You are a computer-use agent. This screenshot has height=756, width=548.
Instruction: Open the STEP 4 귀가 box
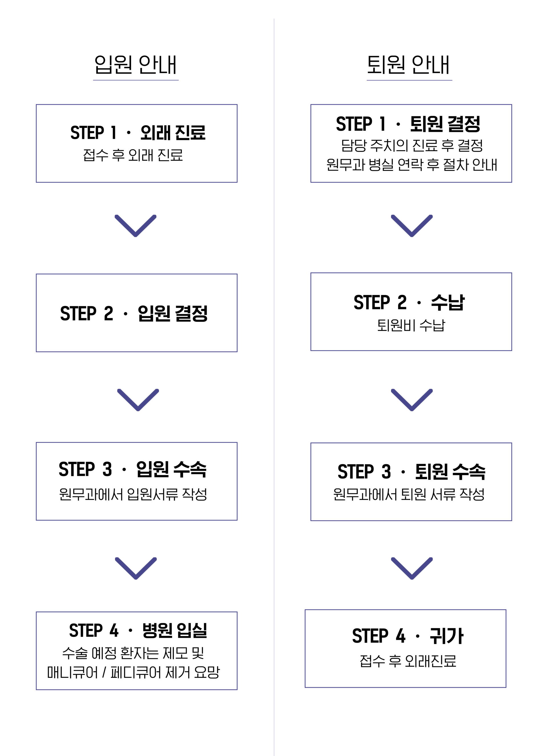click(x=405, y=648)
